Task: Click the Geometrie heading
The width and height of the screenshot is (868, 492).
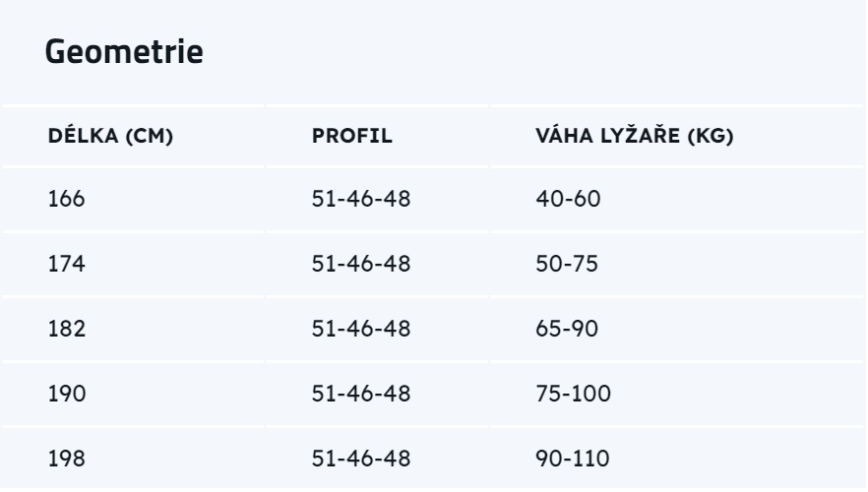Action: pos(124,52)
